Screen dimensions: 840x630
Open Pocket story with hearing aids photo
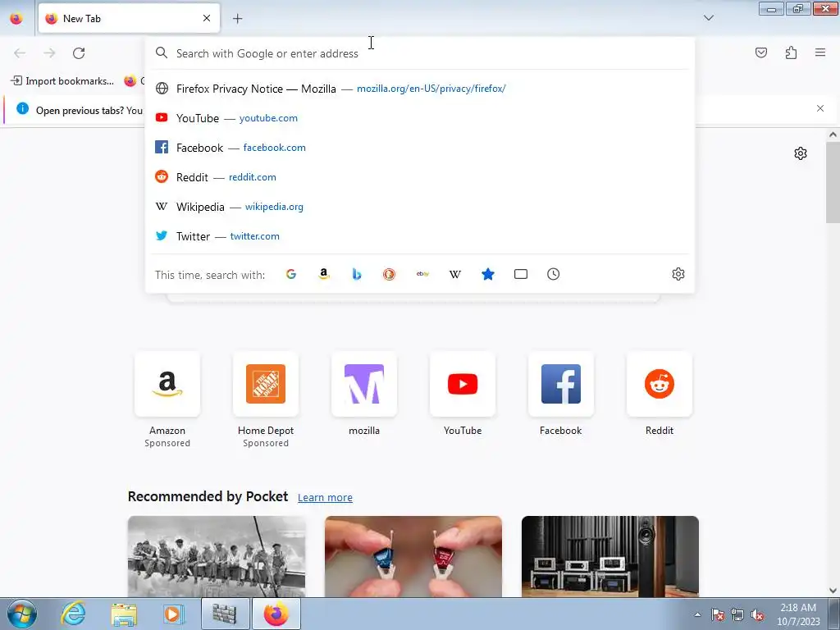click(x=413, y=557)
